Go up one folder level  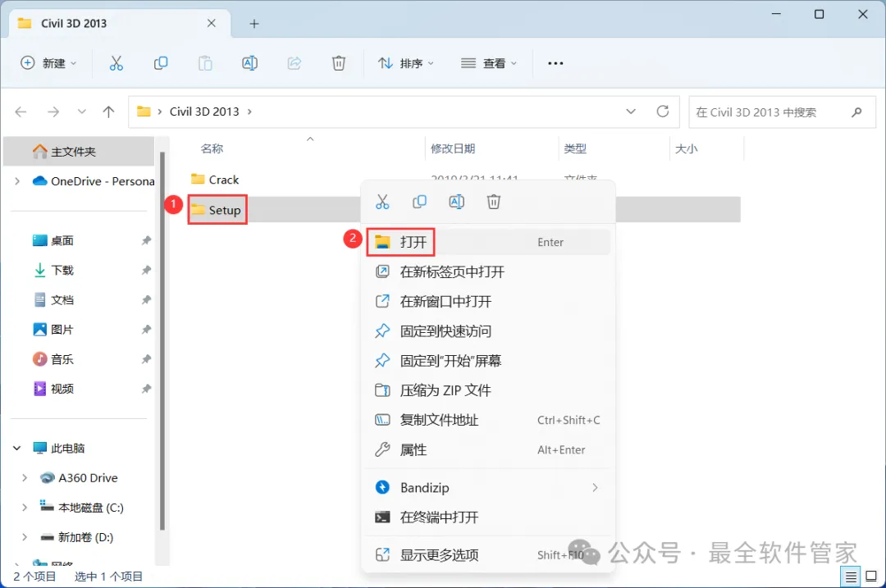point(108,112)
